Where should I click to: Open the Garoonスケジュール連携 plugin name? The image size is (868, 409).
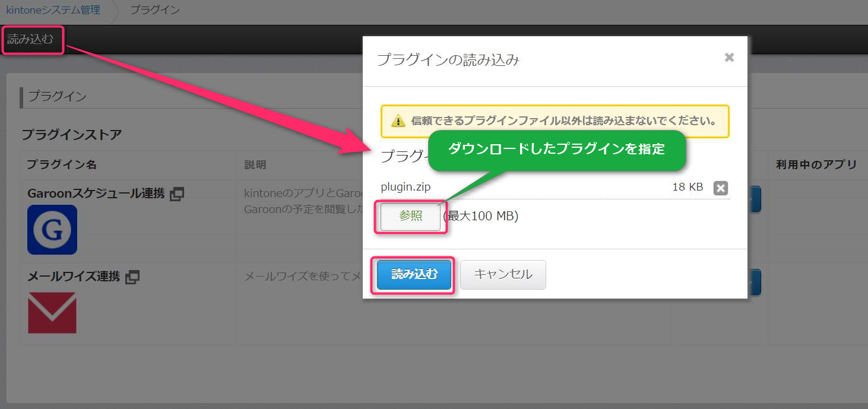coord(96,194)
